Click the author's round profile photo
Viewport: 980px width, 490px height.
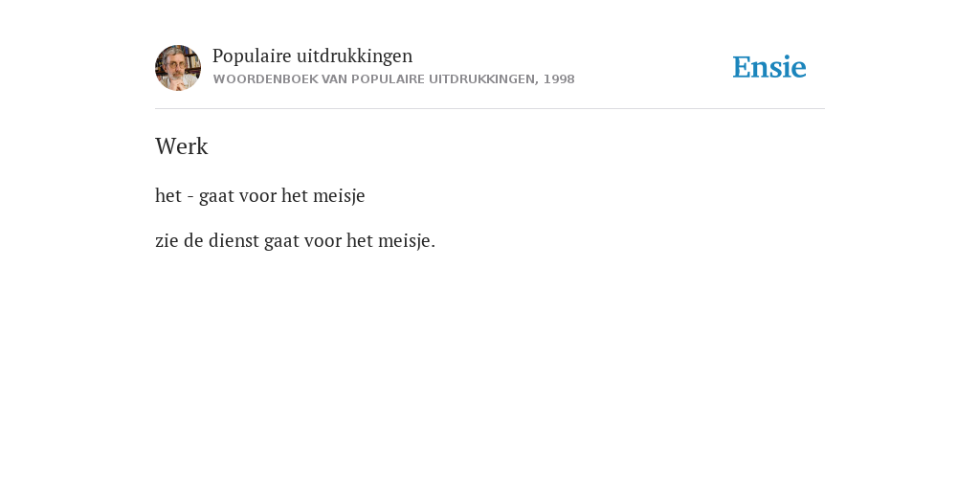(x=178, y=68)
